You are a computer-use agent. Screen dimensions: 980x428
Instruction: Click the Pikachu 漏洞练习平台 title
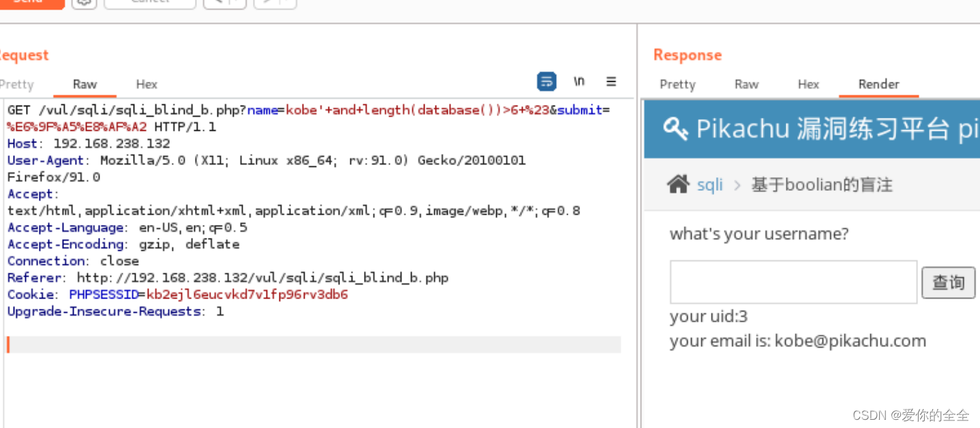[x=823, y=128]
